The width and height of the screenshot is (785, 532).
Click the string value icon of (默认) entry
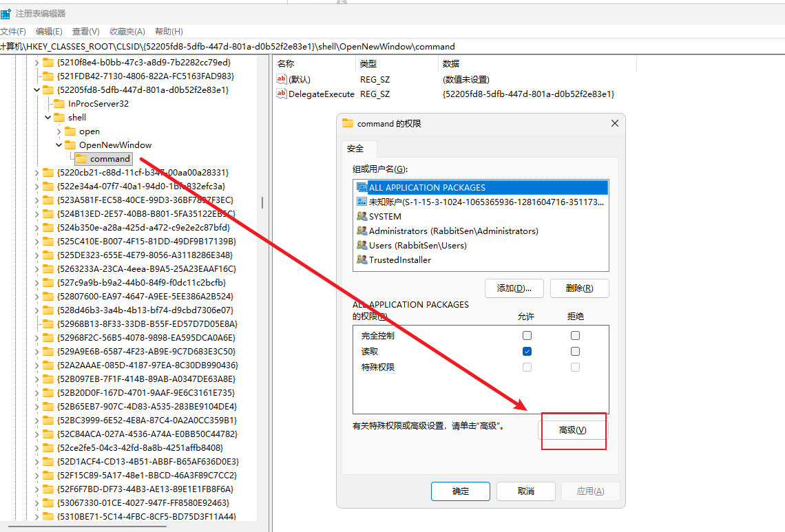point(282,79)
